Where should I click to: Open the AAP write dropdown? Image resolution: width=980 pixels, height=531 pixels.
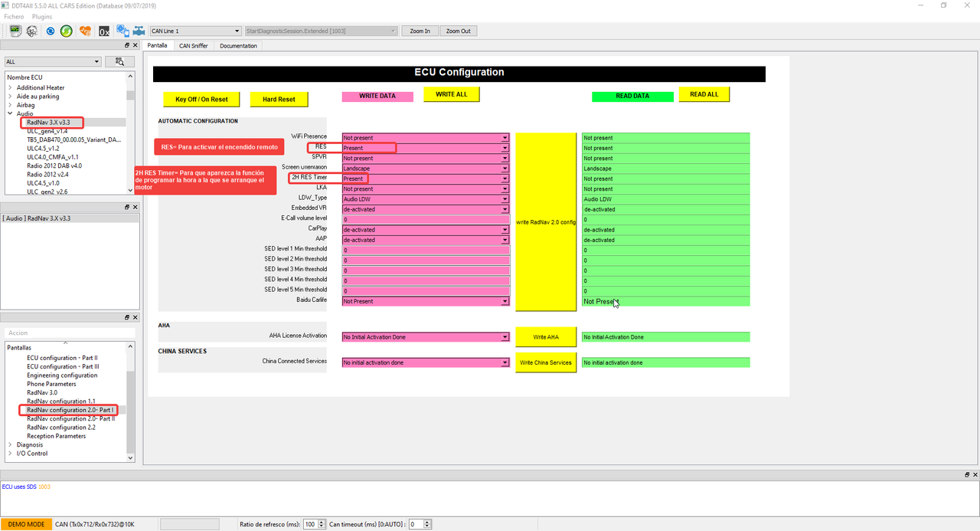pos(426,240)
